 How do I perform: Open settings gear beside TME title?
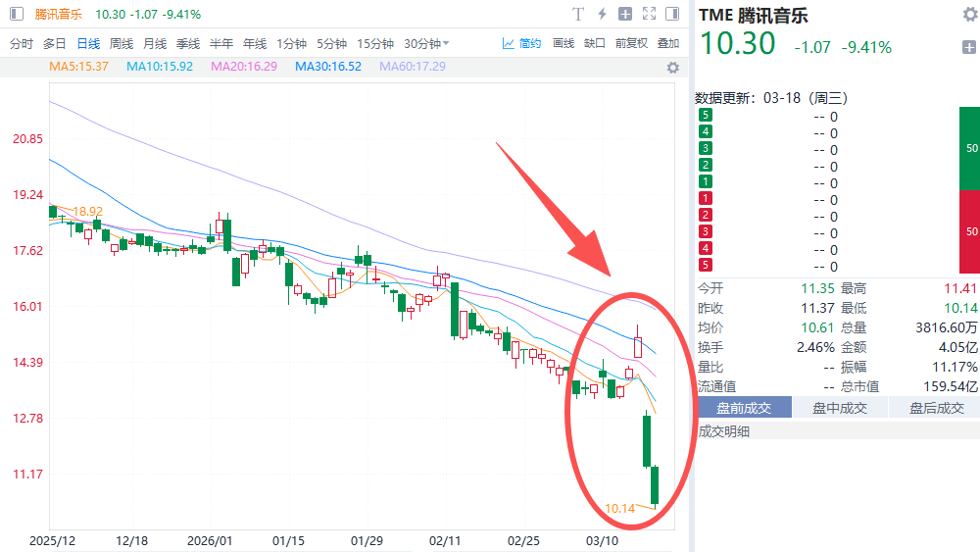(x=970, y=15)
